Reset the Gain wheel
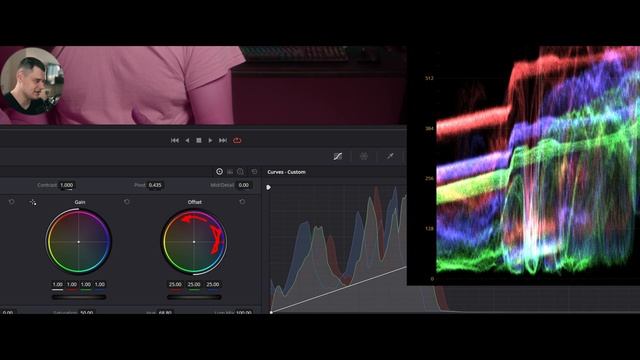Screen dimensions: 640x360 click(x=127, y=202)
